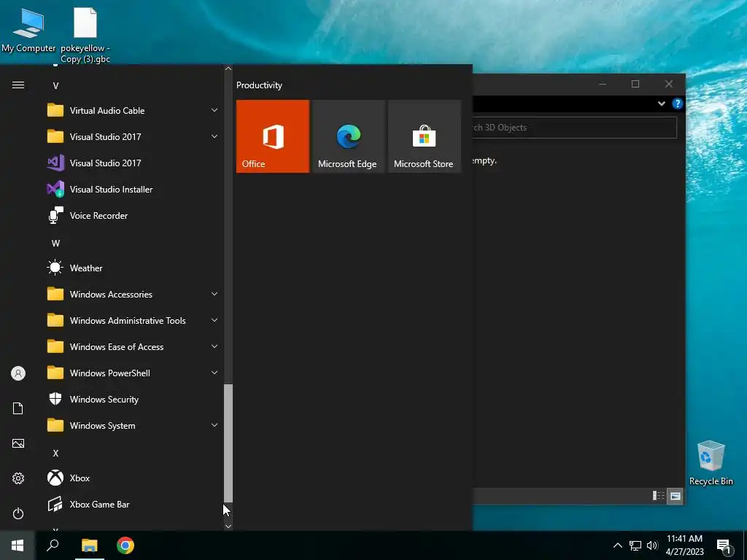Open Documents from Start sidebar
The image size is (747, 560).
(x=18, y=408)
